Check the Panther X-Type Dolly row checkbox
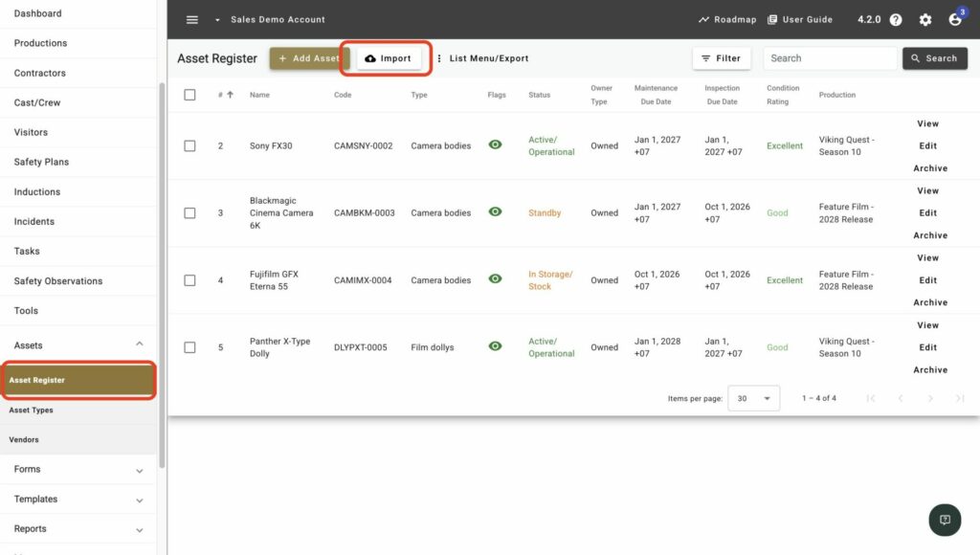Viewport: 980px width, 555px height. point(189,347)
